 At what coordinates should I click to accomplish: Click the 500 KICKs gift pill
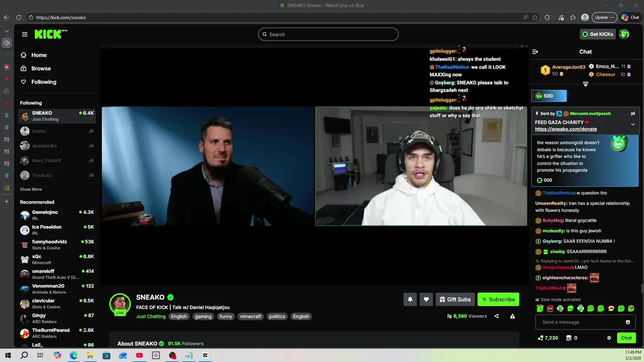(549, 96)
